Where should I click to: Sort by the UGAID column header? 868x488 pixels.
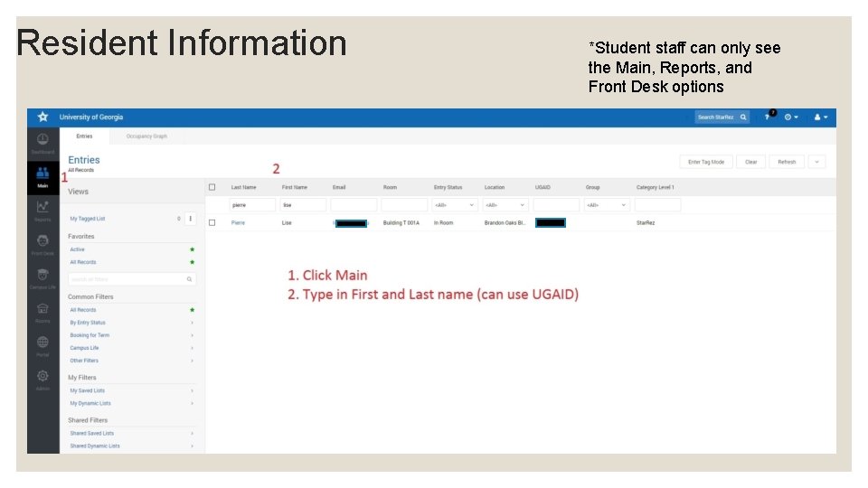[x=542, y=187]
